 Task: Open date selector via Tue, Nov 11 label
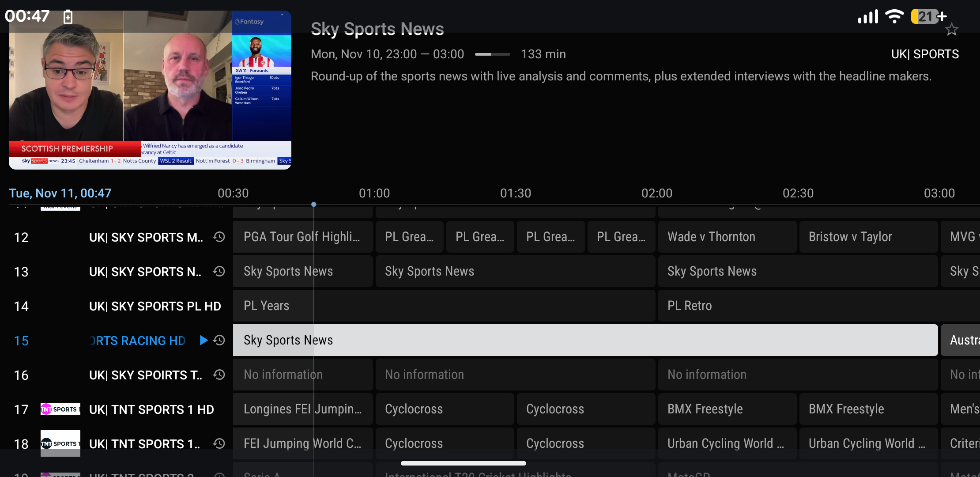coord(60,193)
